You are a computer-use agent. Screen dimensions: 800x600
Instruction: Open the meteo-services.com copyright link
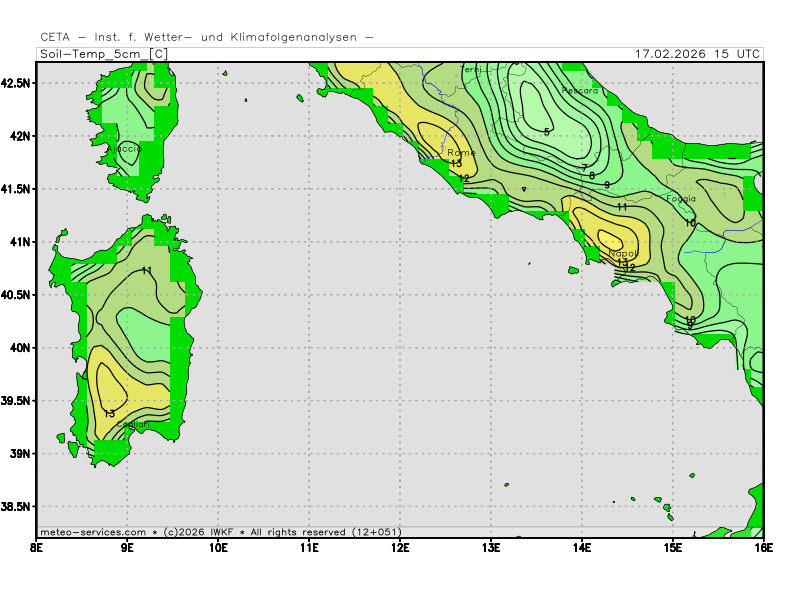(x=93, y=532)
